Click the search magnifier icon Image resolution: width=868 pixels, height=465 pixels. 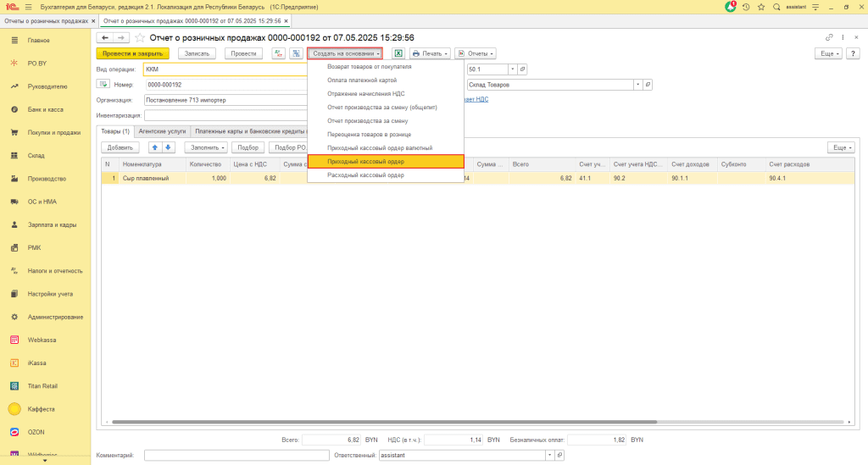(x=776, y=7)
